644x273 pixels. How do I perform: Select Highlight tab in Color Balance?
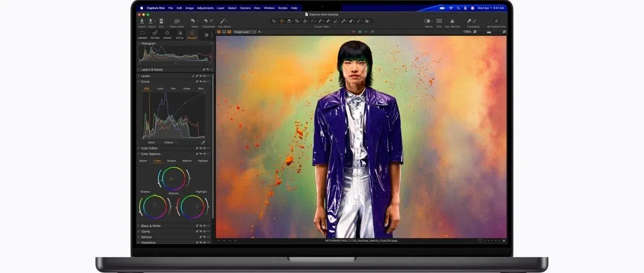pyautogui.click(x=203, y=161)
